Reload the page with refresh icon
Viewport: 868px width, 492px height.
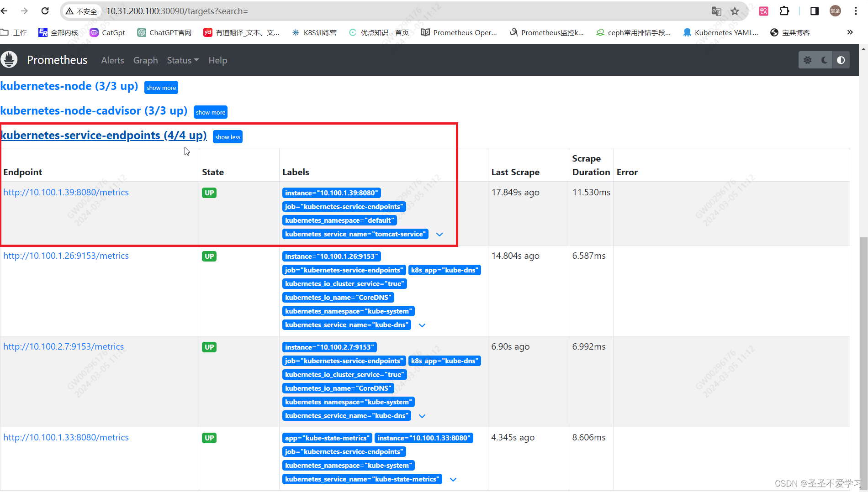[45, 11]
